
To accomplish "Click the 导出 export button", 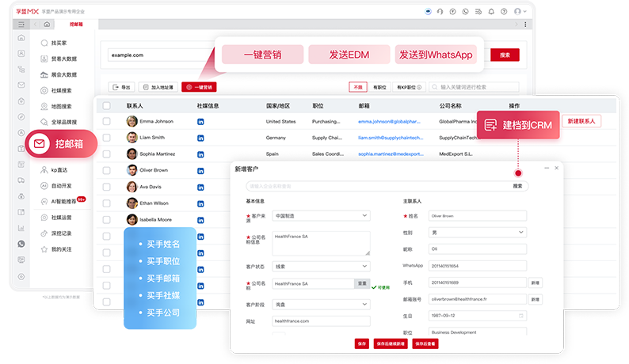I will [121, 87].
